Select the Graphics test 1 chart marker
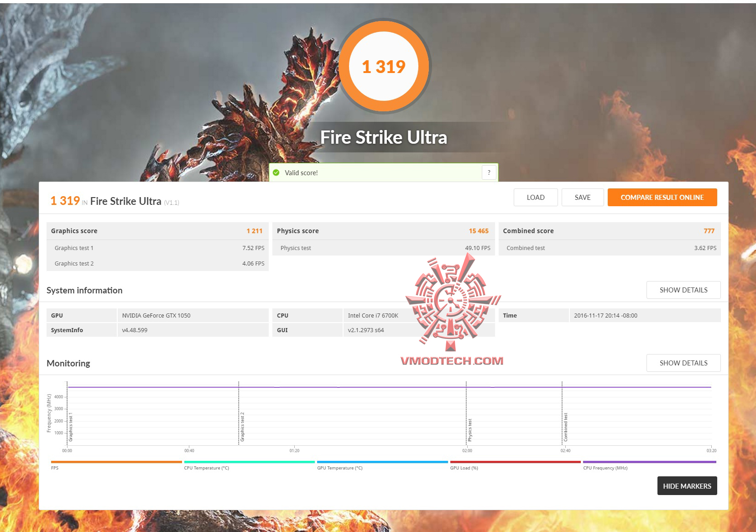The height and width of the screenshot is (532, 756). coord(71,428)
